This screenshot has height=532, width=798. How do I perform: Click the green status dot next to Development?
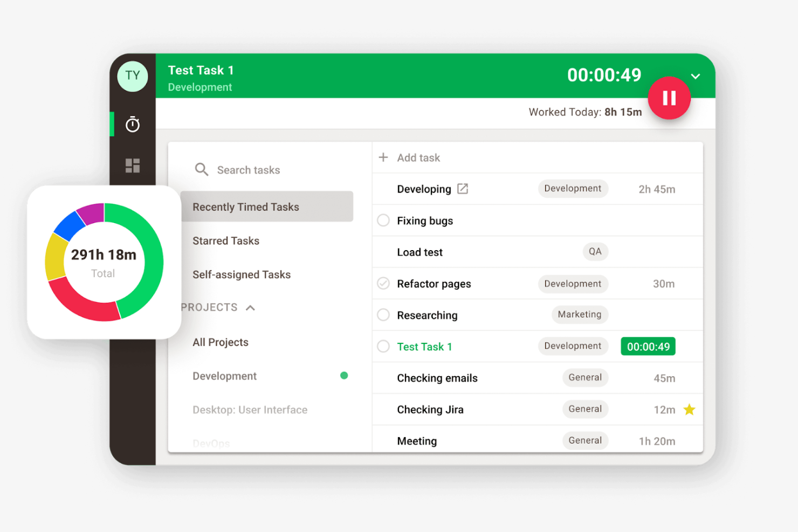345,375
